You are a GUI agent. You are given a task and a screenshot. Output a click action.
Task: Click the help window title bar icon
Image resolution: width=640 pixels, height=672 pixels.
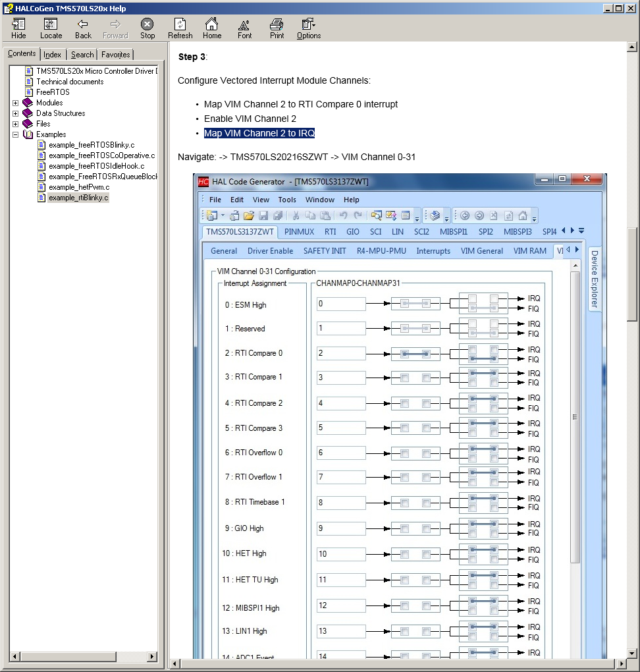(8, 8)
